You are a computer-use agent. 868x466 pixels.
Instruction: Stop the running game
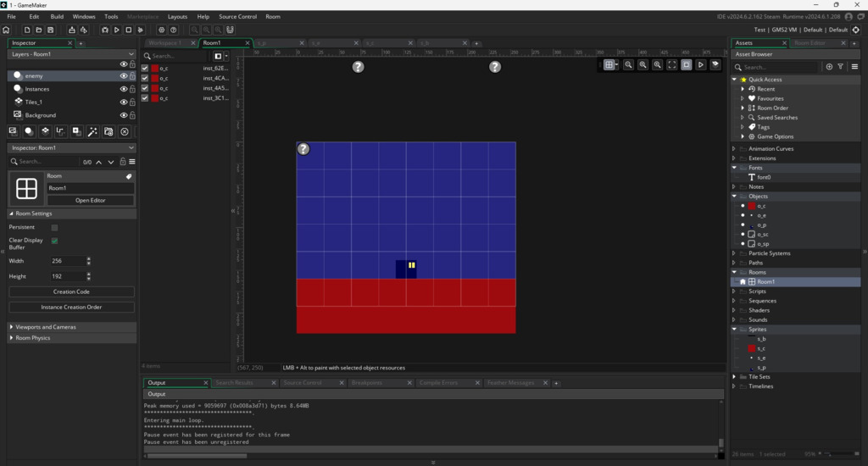pos(128,30)
